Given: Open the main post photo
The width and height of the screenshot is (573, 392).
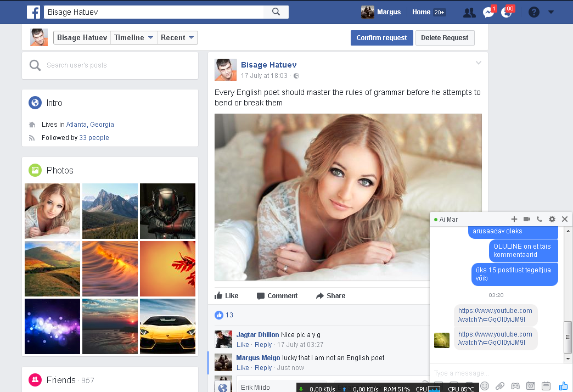Looking at the screenshot, I should [348, 197].
